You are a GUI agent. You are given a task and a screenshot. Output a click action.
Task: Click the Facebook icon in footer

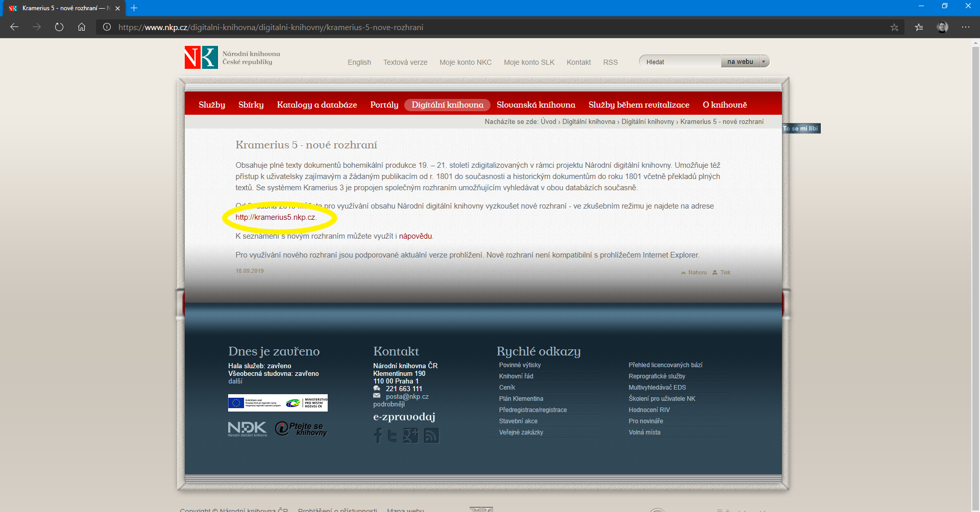click(378, 436)
